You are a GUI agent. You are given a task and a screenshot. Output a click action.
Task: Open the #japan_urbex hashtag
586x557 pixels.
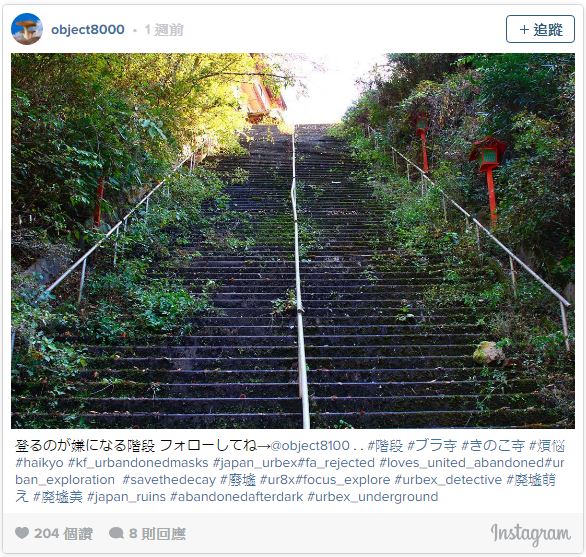pos(255,463)
